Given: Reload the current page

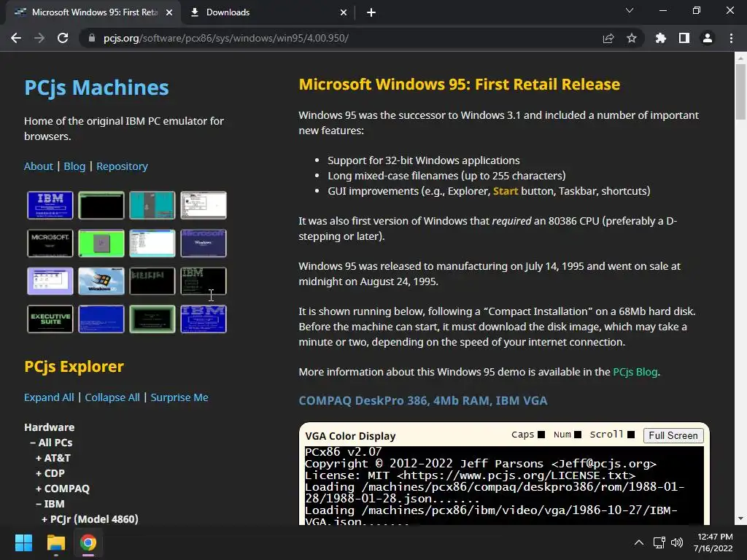Looking at the screenshot, I should pos(63,38).
